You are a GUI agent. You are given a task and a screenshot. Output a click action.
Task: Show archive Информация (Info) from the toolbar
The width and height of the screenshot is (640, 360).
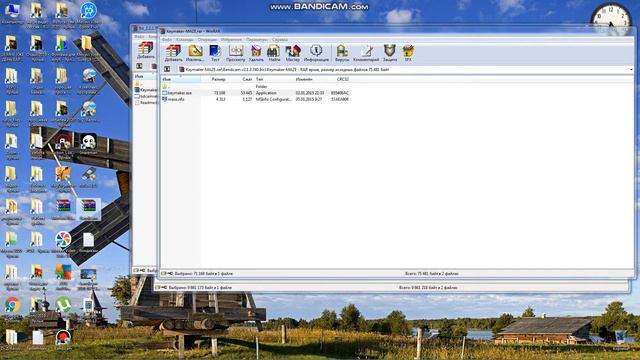coord(316,53)
